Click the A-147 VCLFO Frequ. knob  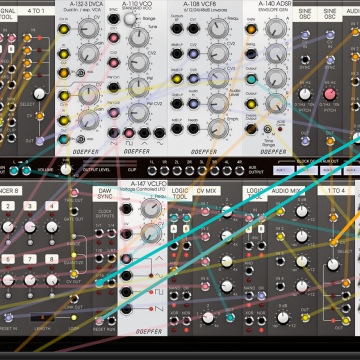(x=151, y=209)
